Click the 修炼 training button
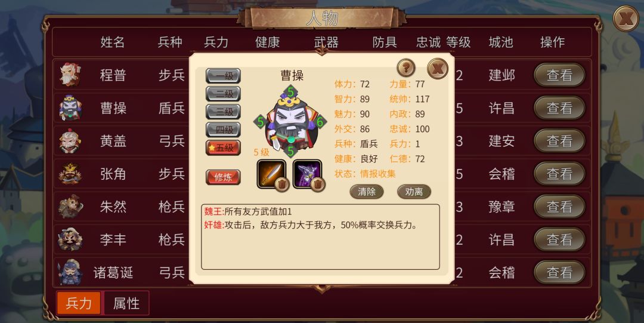The image size is (644, 323). [223, 177]
